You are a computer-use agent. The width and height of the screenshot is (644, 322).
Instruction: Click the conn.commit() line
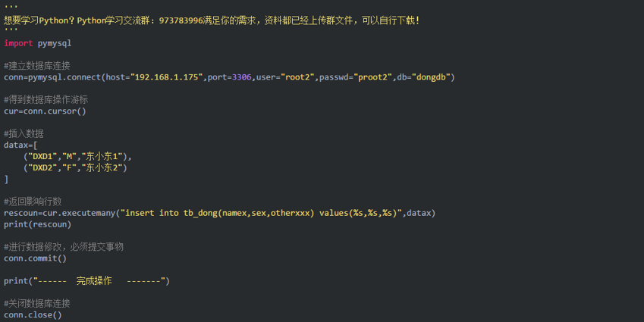click(35, 258)
